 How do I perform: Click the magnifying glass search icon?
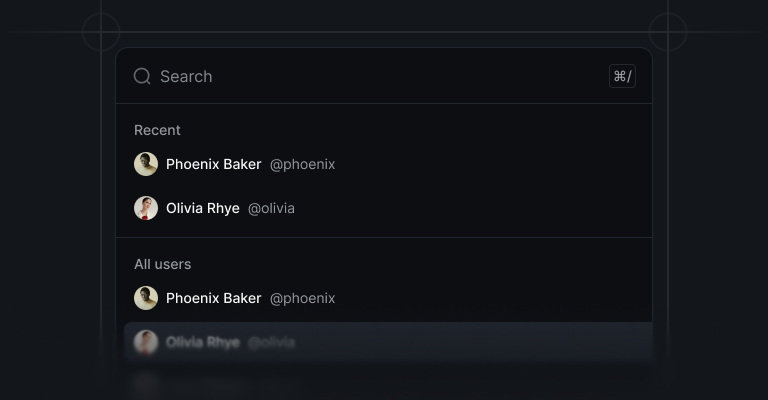tap(142, 76)
